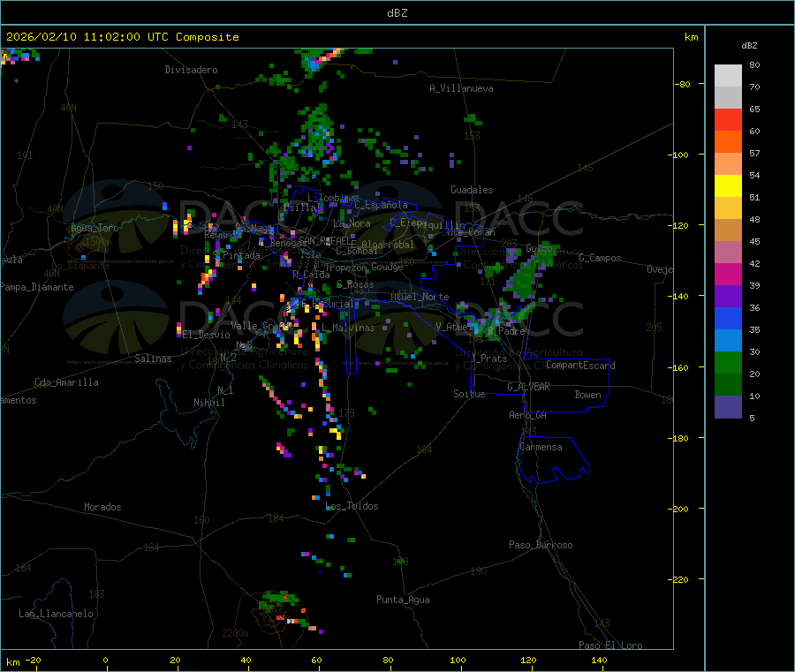Image resolution: width=795 pixels, height=672 pixels.
Task: Click the 'dBZ' title at the top
Action: [397, 13]
